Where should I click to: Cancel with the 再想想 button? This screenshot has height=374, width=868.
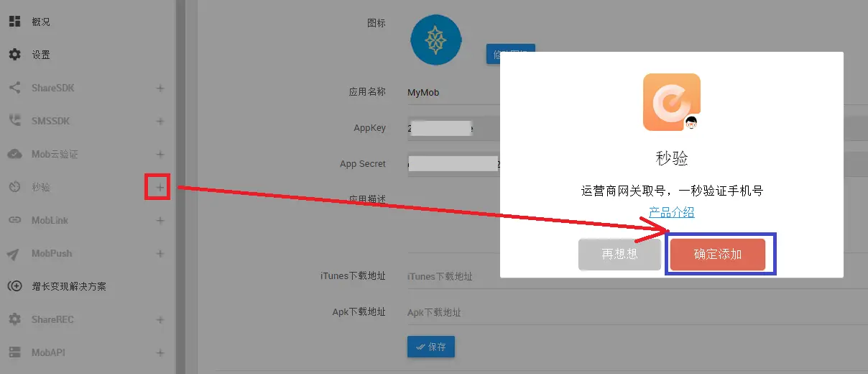pyautogui.click(x=619, y=255)
